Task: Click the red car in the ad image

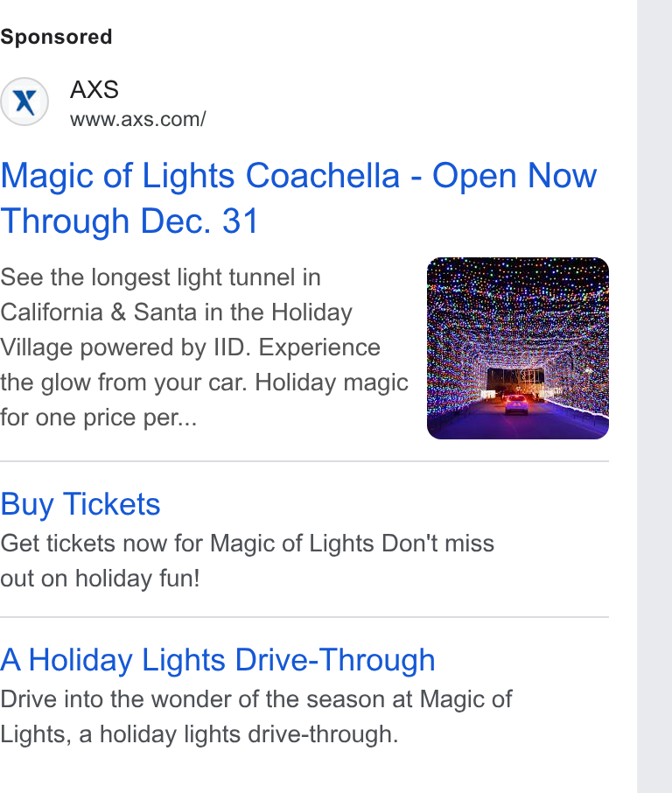Action: click(x=516, y=405)
